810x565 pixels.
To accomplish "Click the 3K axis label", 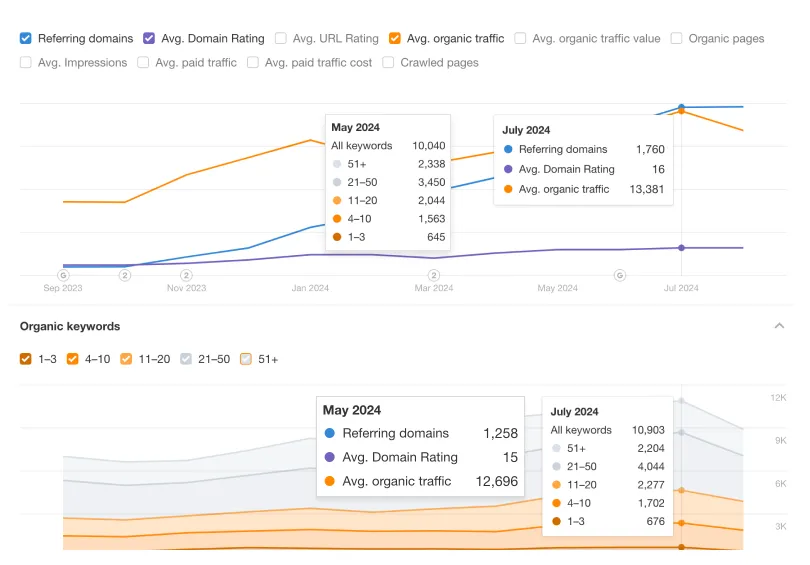I will point(781,527).
